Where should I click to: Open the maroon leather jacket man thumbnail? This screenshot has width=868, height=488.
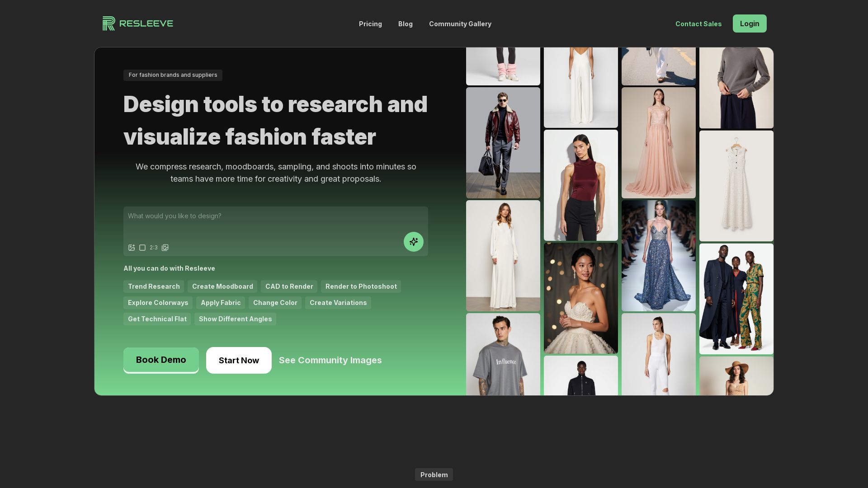click(x=503, y=143)
